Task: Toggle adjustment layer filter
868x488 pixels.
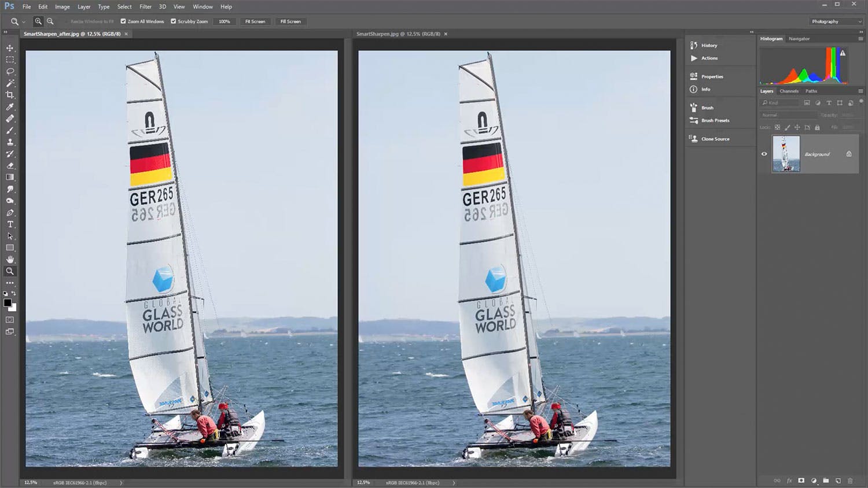Action: [818, 103]
